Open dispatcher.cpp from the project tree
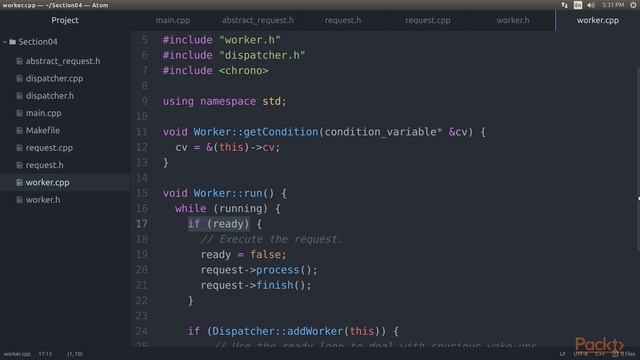The image size is (640, 360). (x=54, y=78)
